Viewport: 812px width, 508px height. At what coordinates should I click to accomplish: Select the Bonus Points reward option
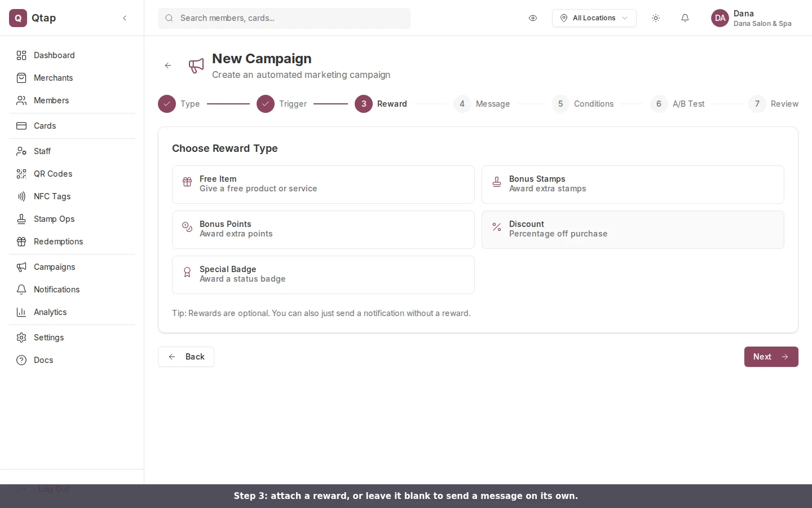(323, 230)
